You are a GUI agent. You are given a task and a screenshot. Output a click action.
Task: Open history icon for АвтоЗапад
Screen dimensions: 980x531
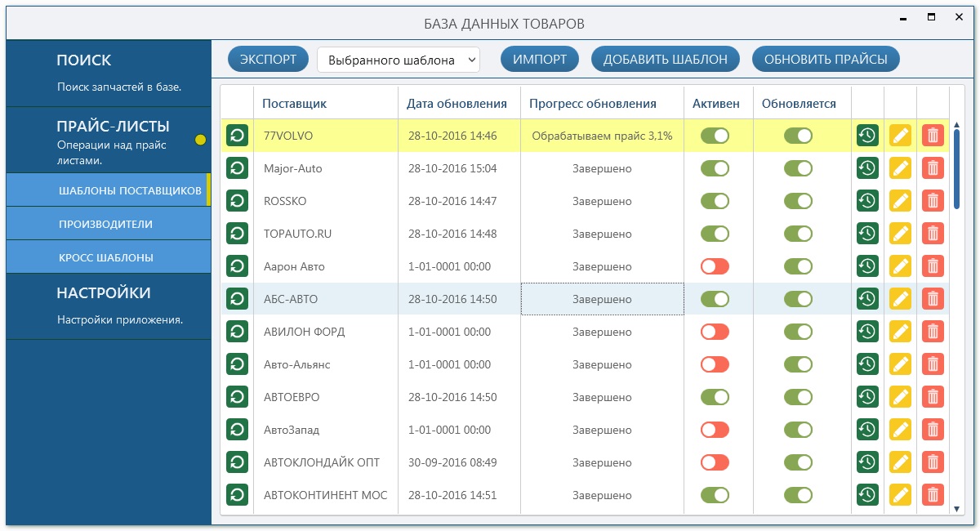point(867,430)
